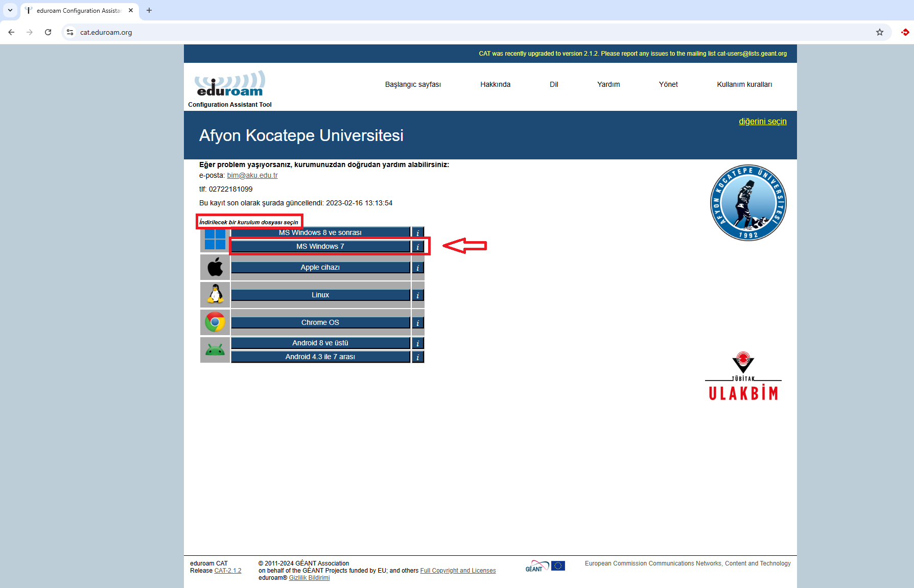Screen dimensions: 914x588
Task: Open Kullanım kuralları menu item
Action: [744, 84]
